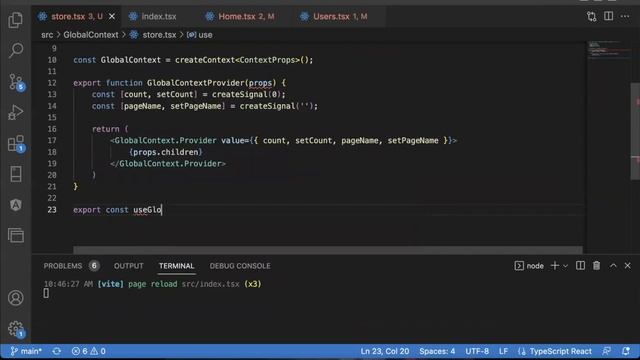Screen dimensions: 640x360
Task: Change indentation via Spaces: 4
Action: point(437,351)
